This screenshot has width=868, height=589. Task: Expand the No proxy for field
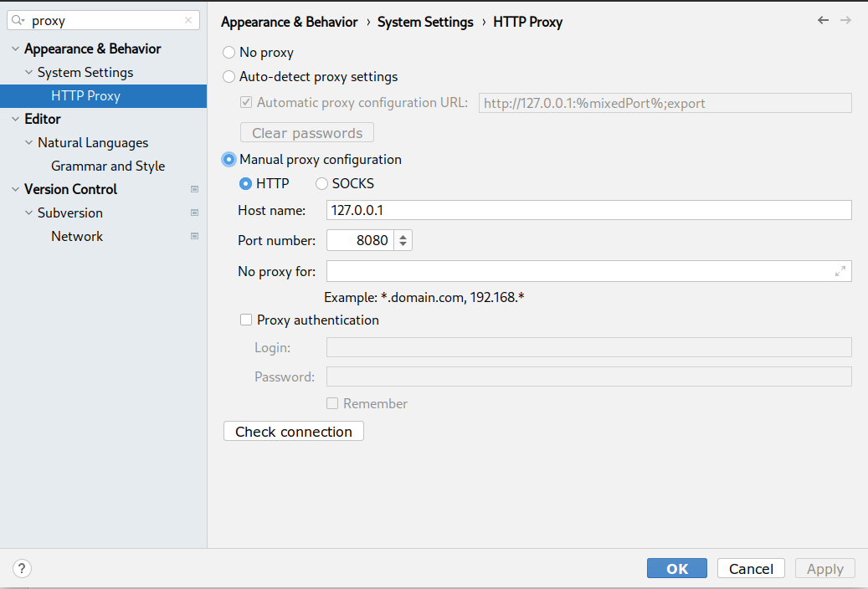click(x=840, y=271)
